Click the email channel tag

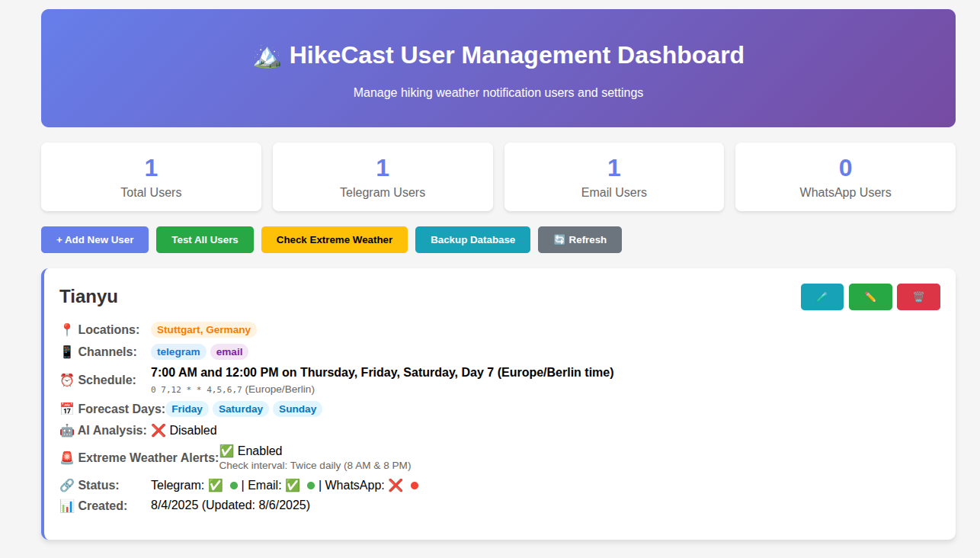click(229, 352)
